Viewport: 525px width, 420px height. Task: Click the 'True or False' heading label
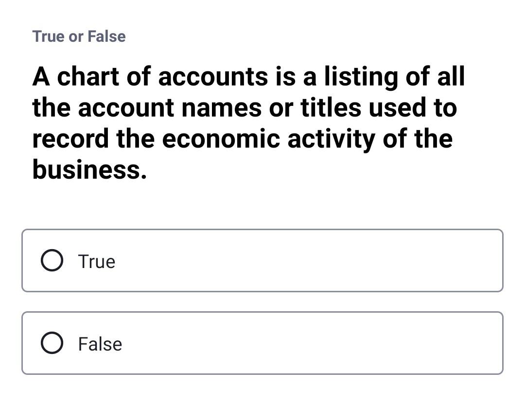click(79, 36)
